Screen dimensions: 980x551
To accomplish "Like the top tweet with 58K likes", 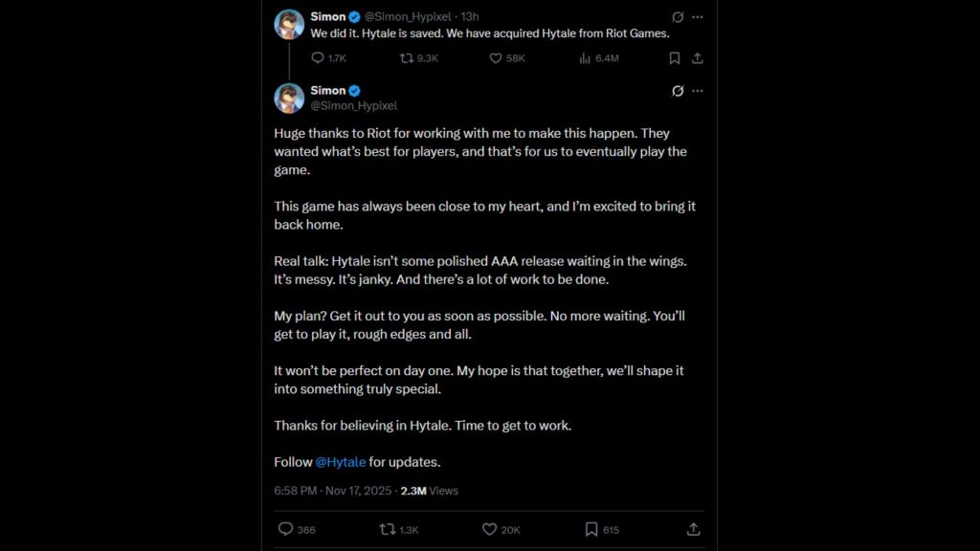I will (x=496, y=58).
